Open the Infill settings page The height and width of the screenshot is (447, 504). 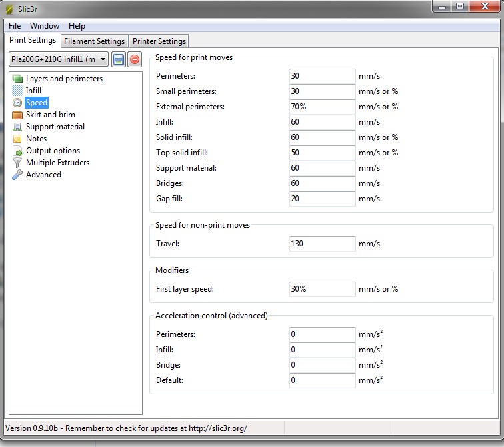click(33, 91)
